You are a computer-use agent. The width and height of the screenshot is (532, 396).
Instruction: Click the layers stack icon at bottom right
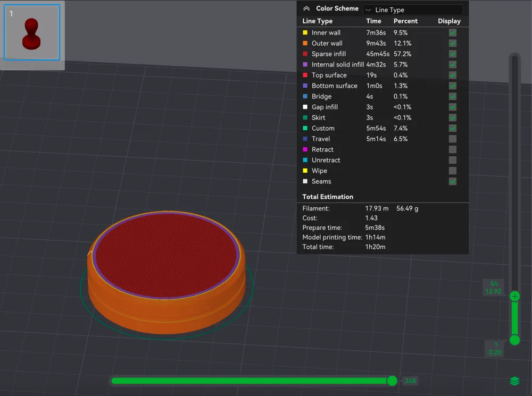pos(514,381)
